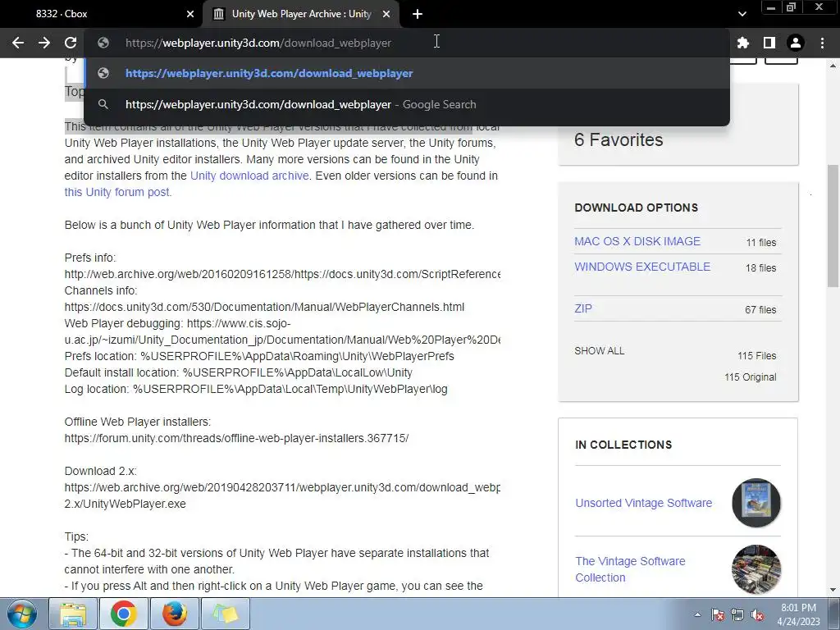Click the UnityWebPlayer.exe text line
Viewport: 840px width, 630px height.
pos(125,504)
